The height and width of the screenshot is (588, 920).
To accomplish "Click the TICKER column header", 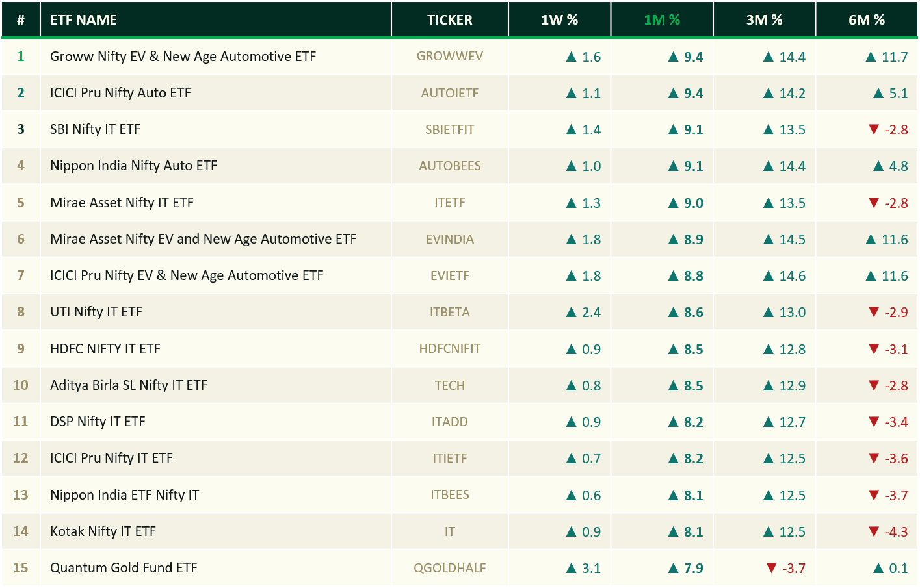I will click(x=450, y=20).
